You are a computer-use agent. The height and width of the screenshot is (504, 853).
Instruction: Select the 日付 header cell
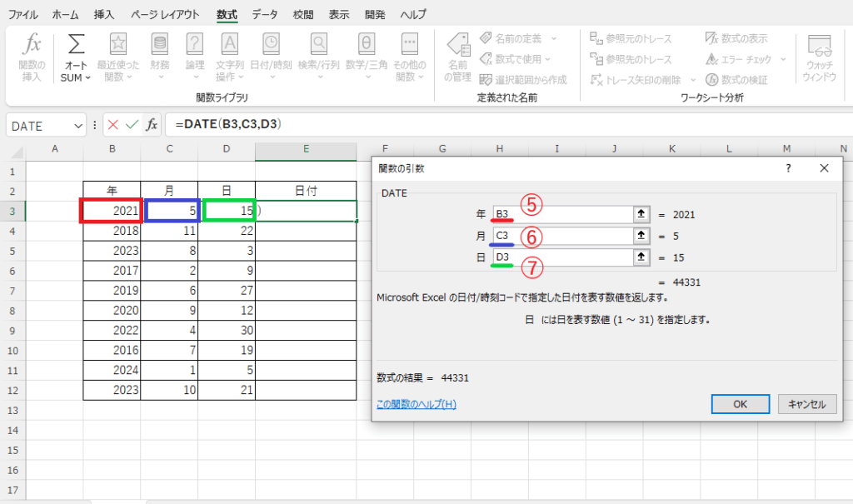(306, 191)
